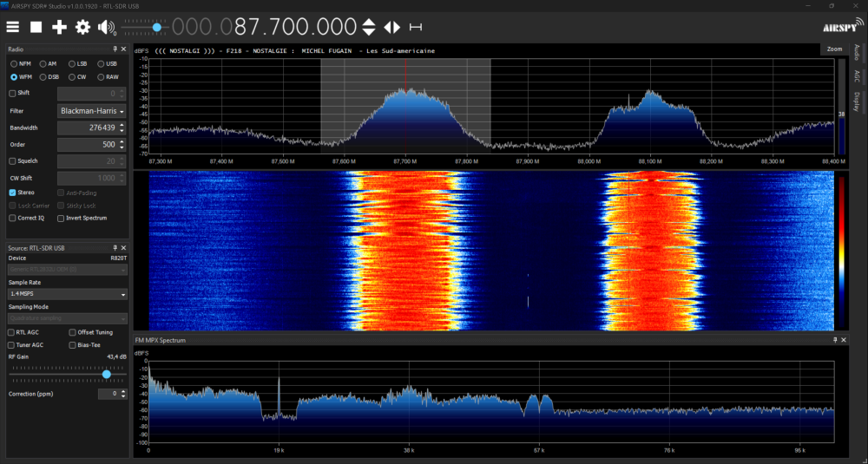Open the AGC side tab

(x=857, y=75)
